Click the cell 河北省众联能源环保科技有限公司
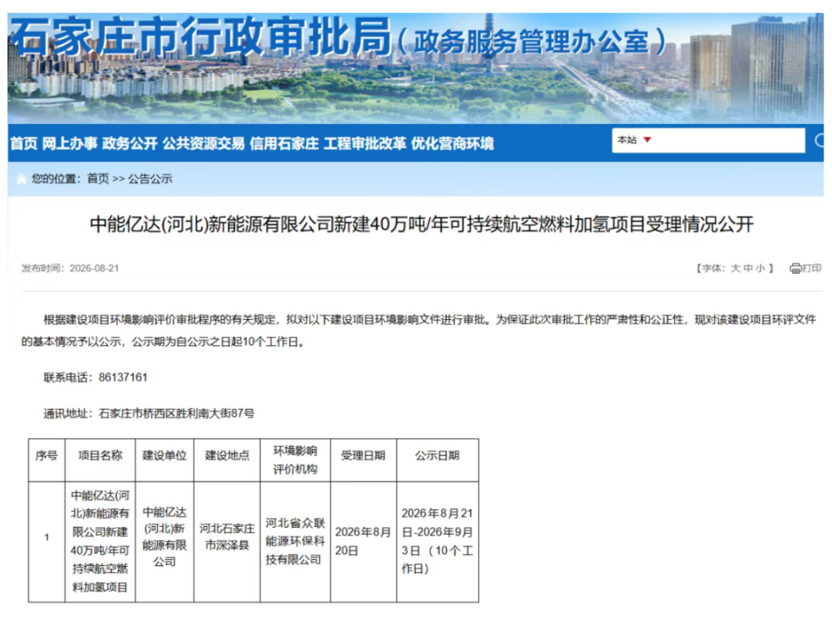Viewport: 832px width, 644px height. [x=295, y=541]
